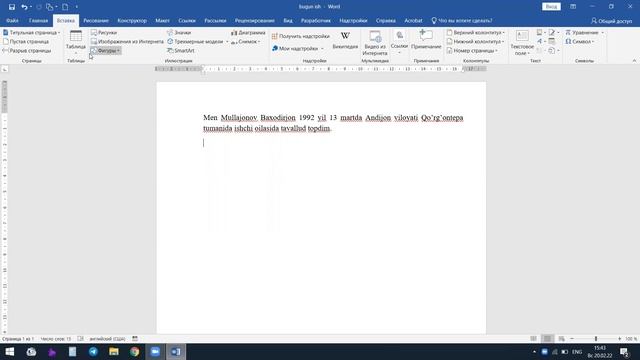Click the ruler tab selector corner icon
The width and height of the screenshot is (640, 360).
coord(4,69)
